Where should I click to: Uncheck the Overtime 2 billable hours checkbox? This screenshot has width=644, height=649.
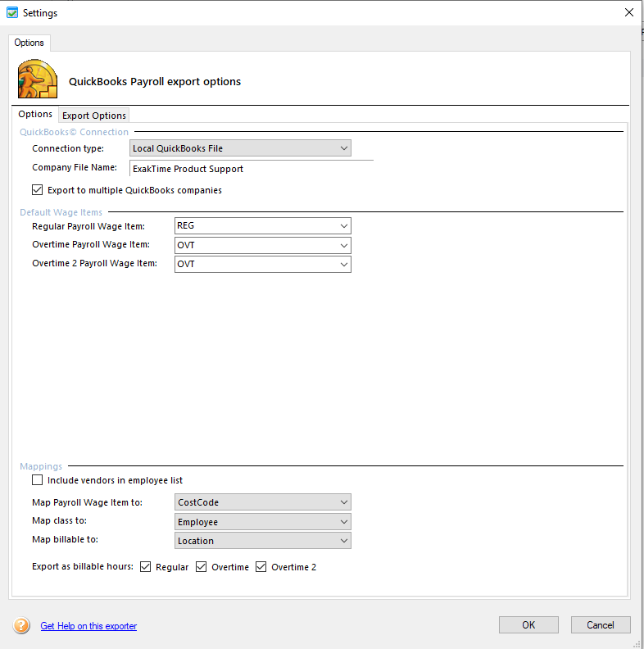262,567
